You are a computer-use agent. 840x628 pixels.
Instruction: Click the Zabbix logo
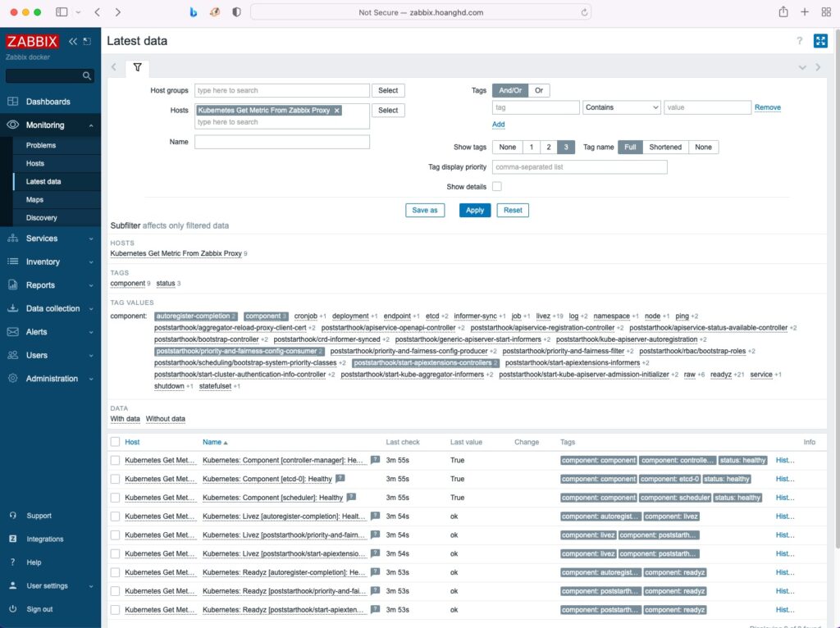[32, 41]
